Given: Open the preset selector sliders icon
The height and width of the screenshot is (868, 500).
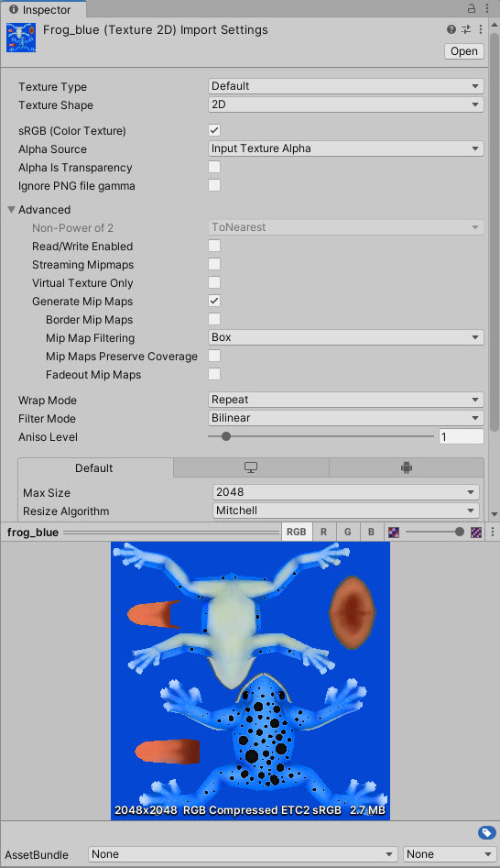Looking at the screenshot, I should [466, 29].
